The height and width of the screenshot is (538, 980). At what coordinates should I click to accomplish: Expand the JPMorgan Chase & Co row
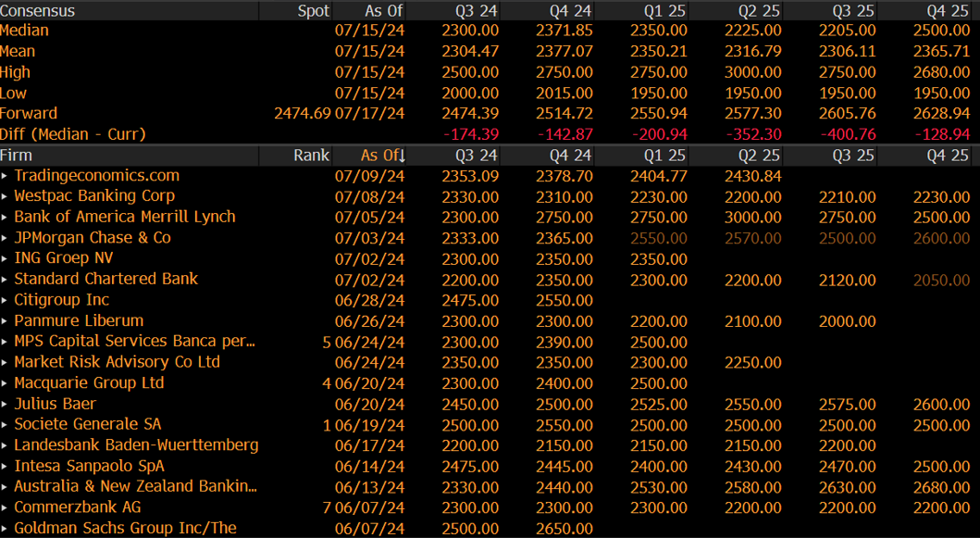(x=5, y=238)
